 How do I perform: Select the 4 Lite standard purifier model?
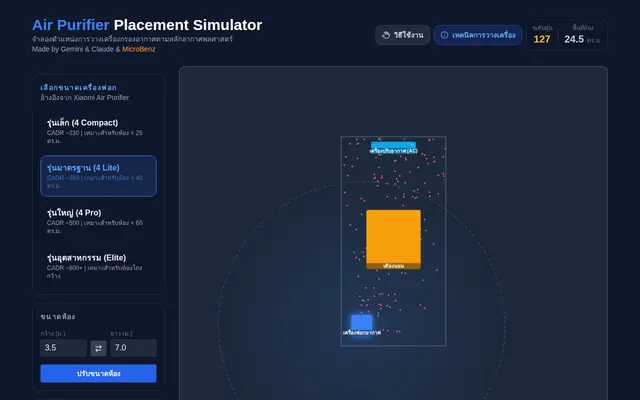tap(98, 176)
